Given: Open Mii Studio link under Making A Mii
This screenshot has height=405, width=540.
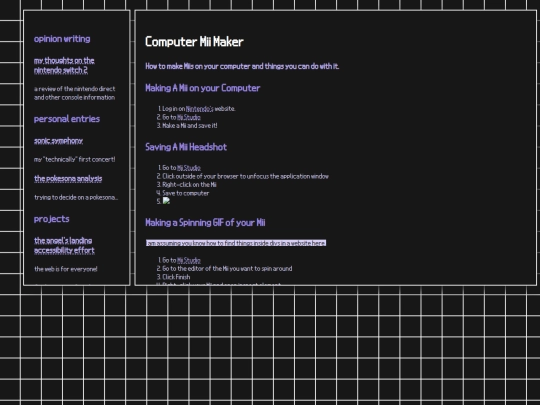Looking at the screenshot, I should (189, 117).
